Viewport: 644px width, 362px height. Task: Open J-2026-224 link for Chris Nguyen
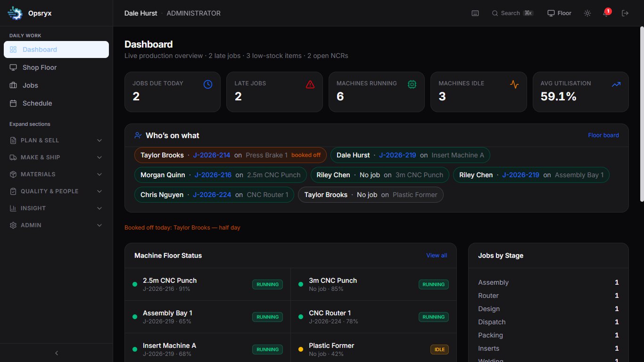pos(212,195)
